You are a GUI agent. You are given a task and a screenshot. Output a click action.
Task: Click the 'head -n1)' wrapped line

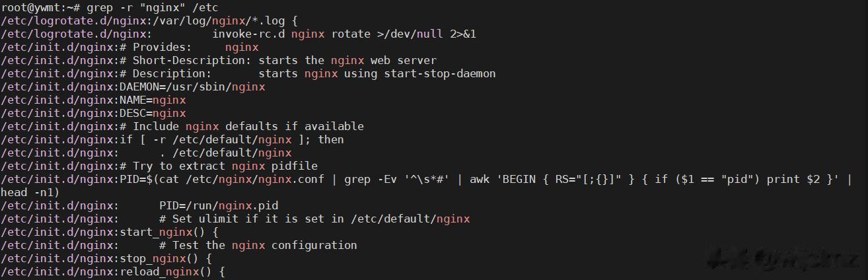click(30, 192)
